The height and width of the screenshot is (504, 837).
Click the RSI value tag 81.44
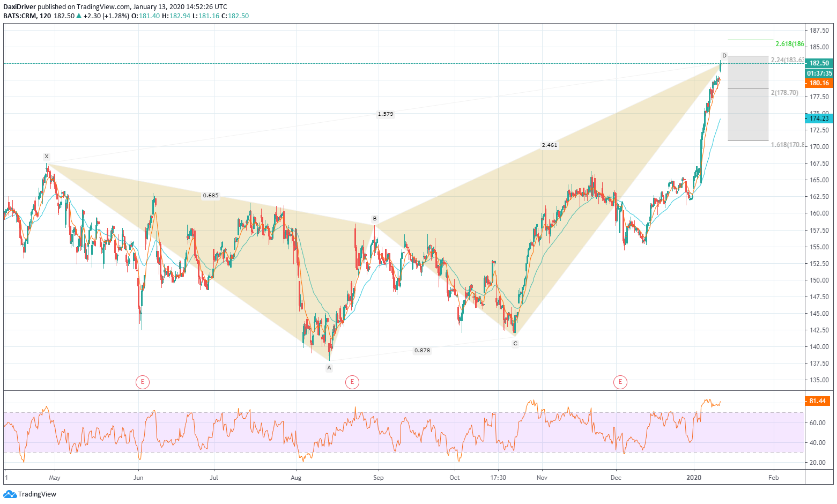coord(818,401)
